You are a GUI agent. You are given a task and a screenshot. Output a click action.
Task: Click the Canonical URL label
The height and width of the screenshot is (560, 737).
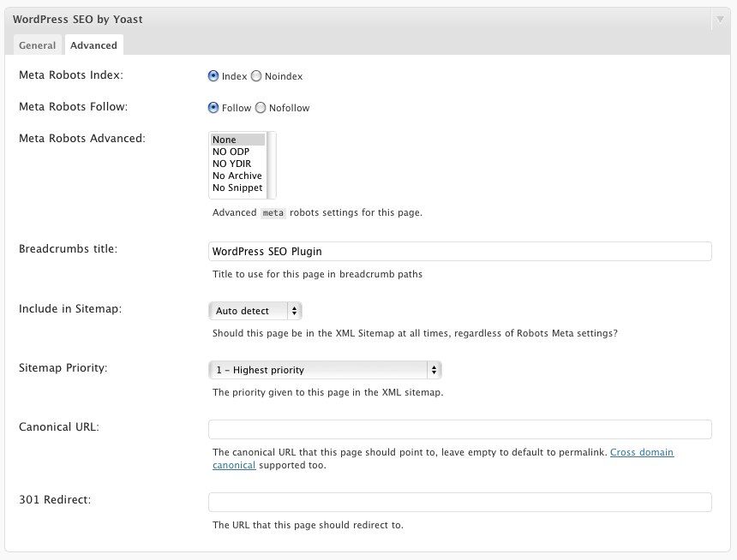tap(59, 427)
